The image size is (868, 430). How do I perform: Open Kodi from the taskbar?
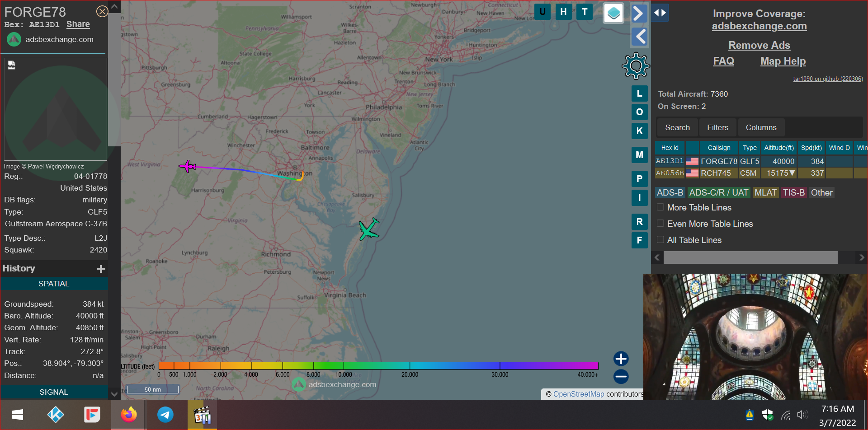pos(55,415)
